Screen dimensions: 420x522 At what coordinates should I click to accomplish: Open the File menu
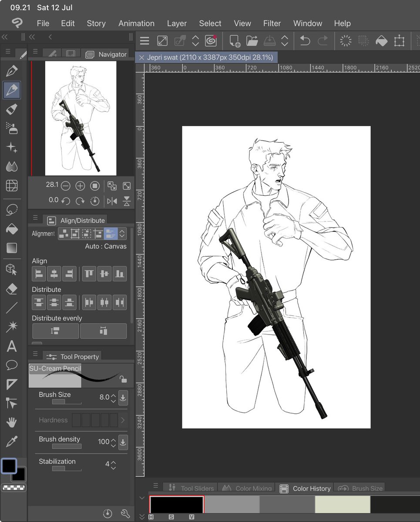(43, 23)
